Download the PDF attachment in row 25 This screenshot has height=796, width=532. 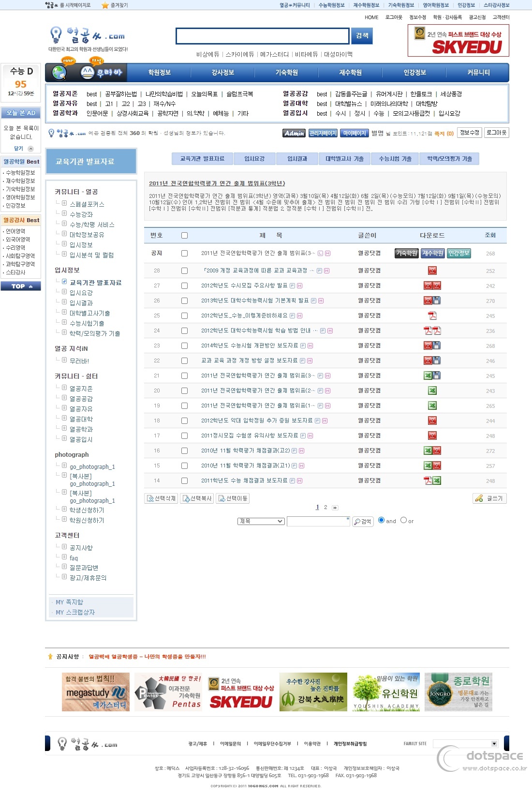tap(432, 315)
